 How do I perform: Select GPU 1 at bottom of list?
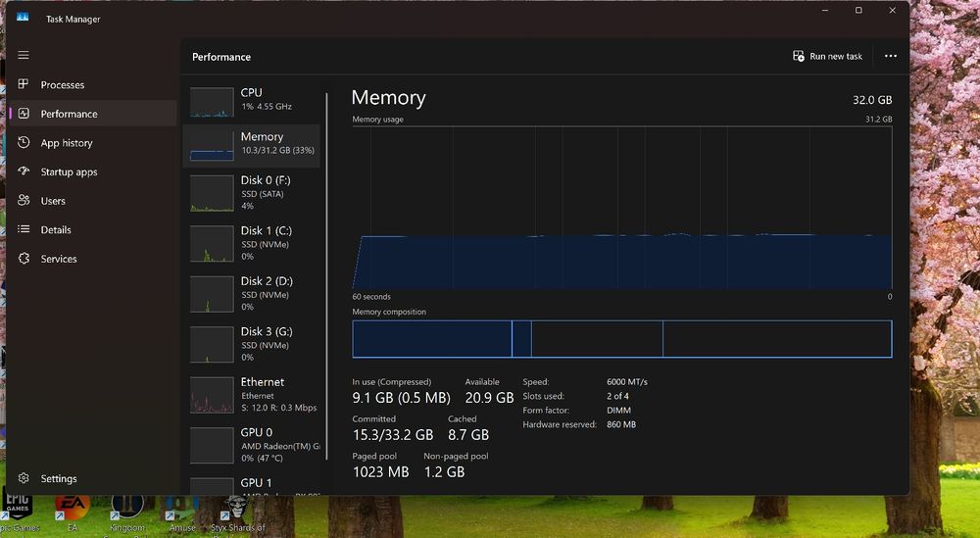pos(251,485)
